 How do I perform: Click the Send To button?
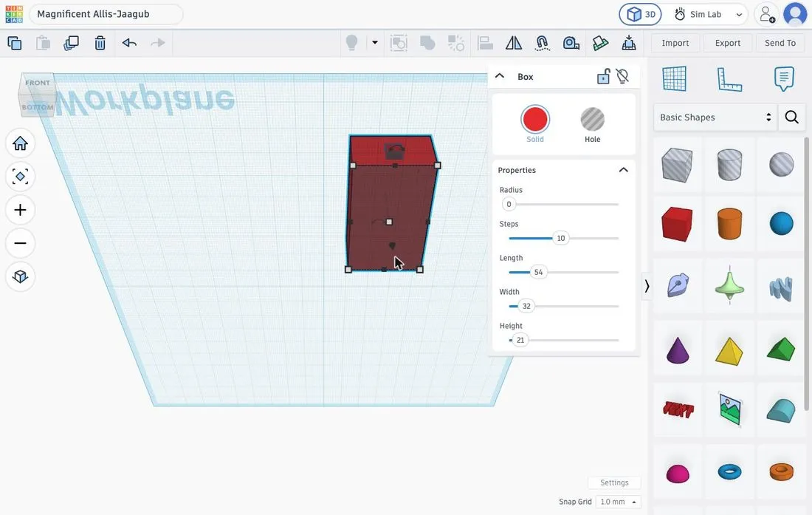780,43
